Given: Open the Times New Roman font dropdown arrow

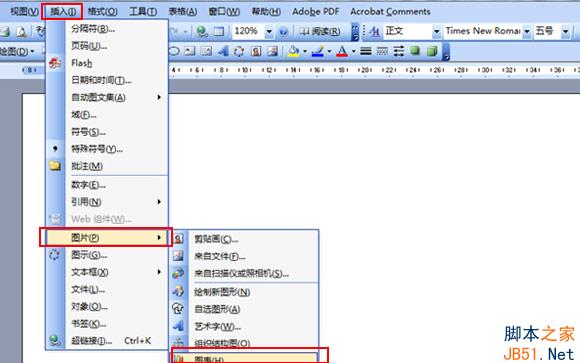Looking at the screenshot, I should [x=527, y=32].
